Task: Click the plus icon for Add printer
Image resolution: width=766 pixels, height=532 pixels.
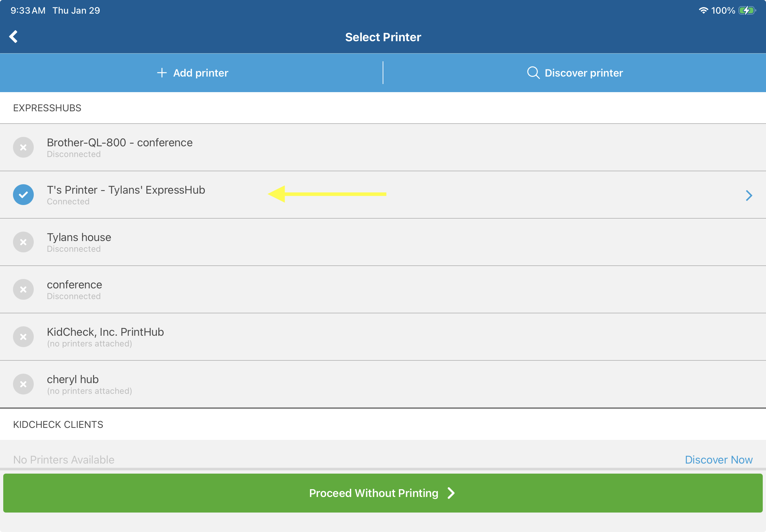Action: pyautogui.click(x=162, y=73)
